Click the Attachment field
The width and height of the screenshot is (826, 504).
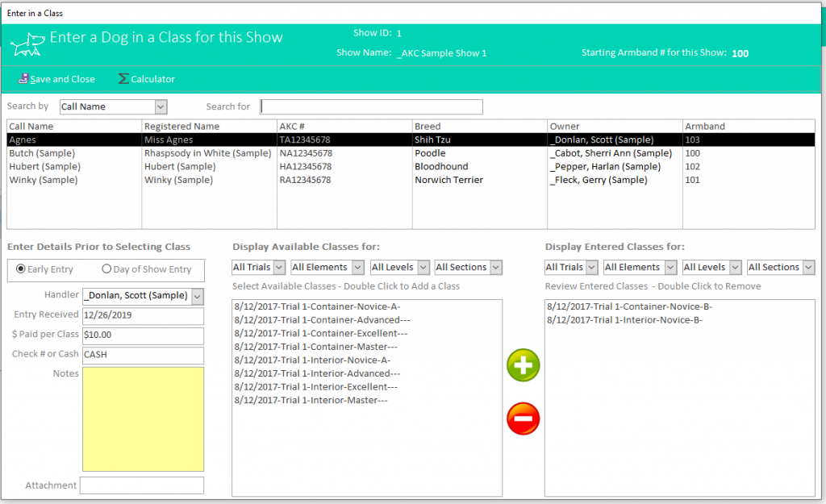click(142, 485)
